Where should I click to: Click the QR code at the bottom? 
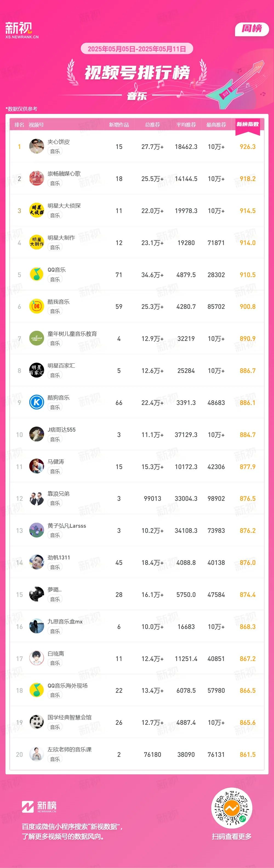[232, 808]
